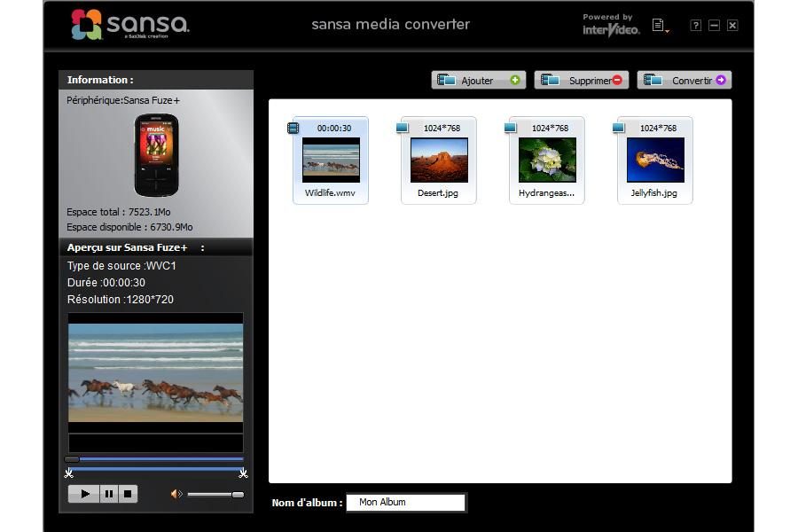Open the settings document menu icon
The width and height of the screenshot is (798, 532).
click(x=660, y=25)
